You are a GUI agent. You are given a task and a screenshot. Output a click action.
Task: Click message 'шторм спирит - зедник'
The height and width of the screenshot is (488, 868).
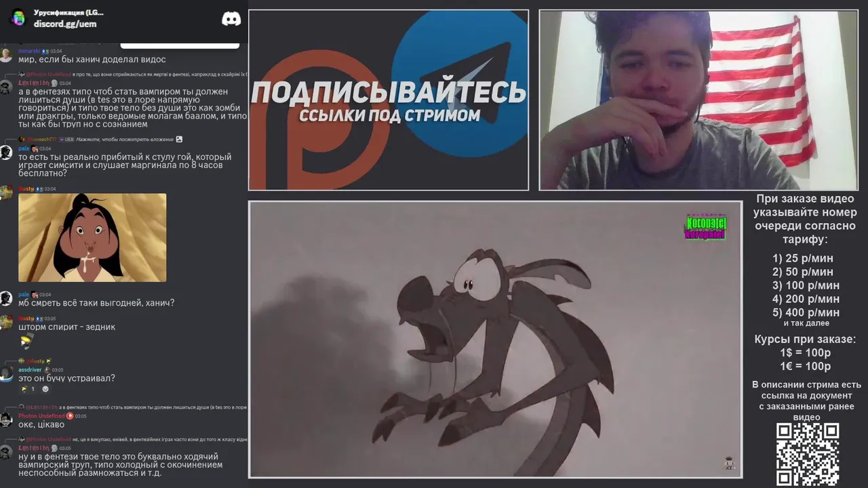click(x=67, y=327)
